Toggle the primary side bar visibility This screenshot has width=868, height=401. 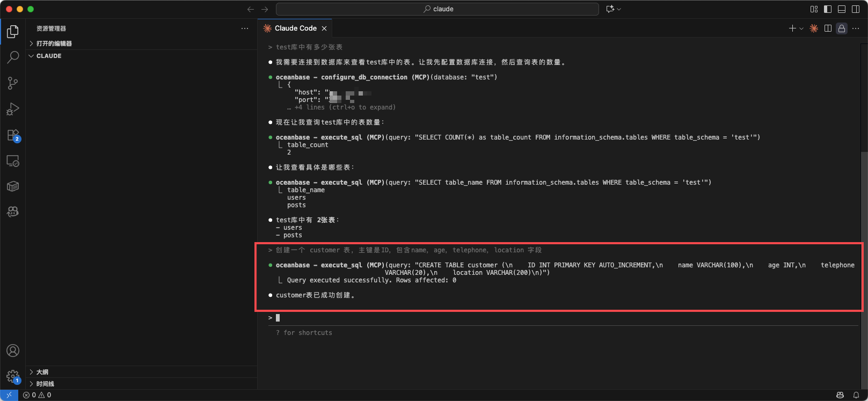click(x=828, y=9)
